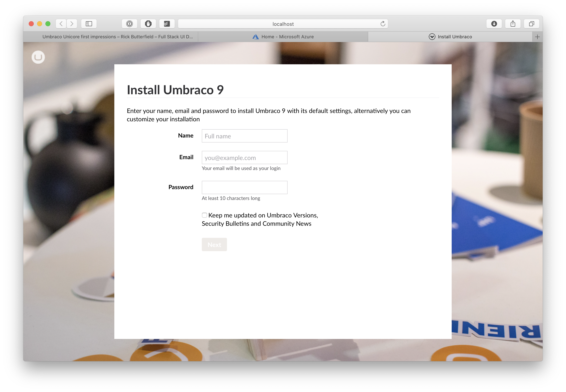The width and height of the screenshot is (566, 392).
Task: Click inside the Full name input field
Action: pos(244,136)
